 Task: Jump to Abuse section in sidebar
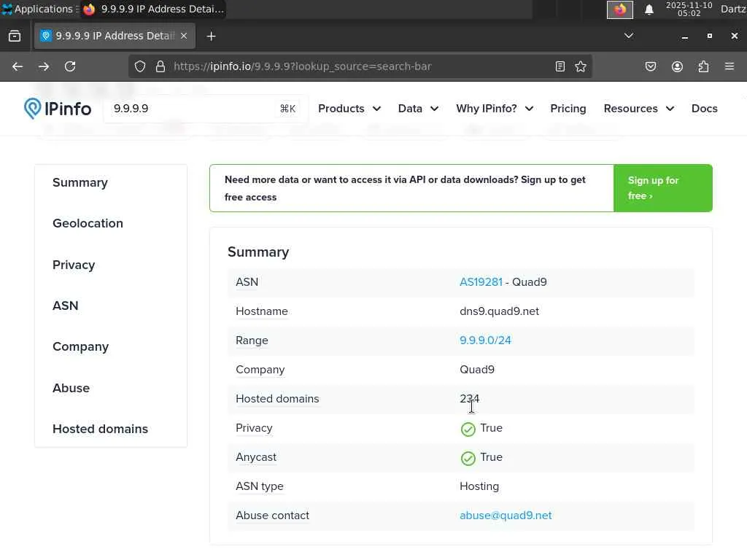tap(71, 388)
